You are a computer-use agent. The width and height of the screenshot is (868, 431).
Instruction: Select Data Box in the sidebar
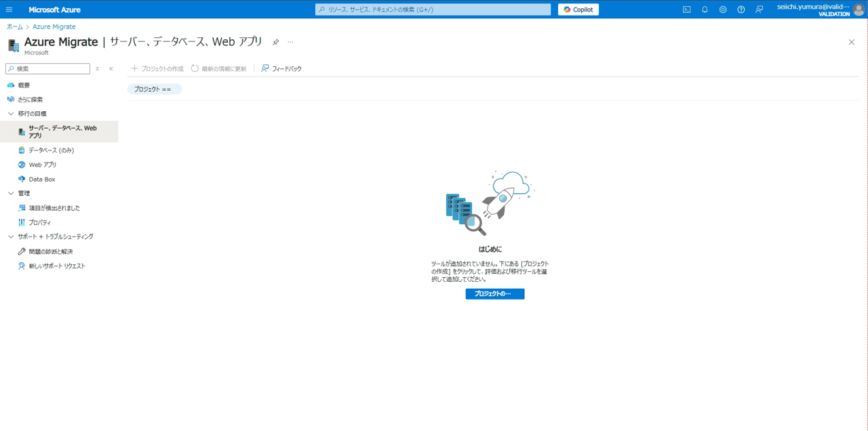(41, 180)
